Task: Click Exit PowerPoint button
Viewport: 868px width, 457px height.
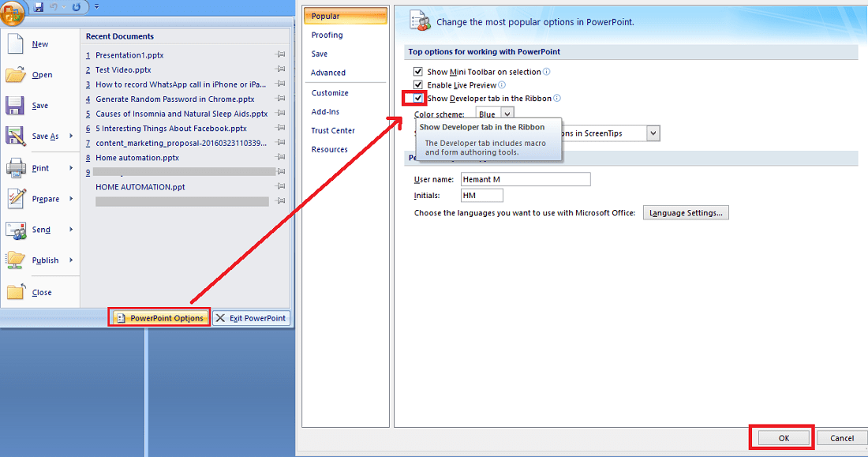Action: tap(251, 318)
